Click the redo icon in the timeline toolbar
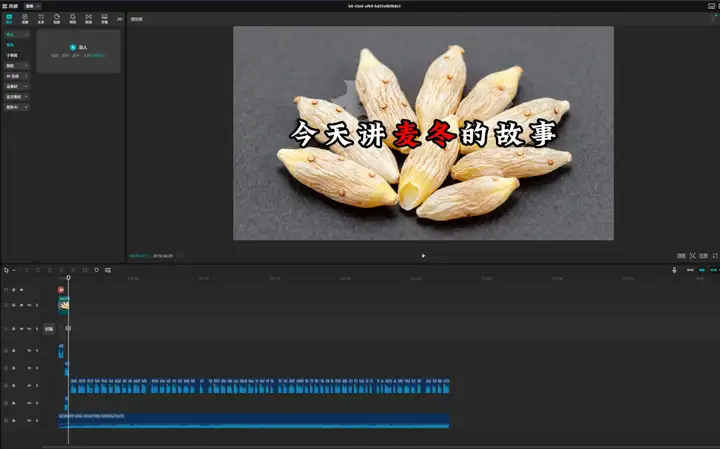 pos(38,270)
